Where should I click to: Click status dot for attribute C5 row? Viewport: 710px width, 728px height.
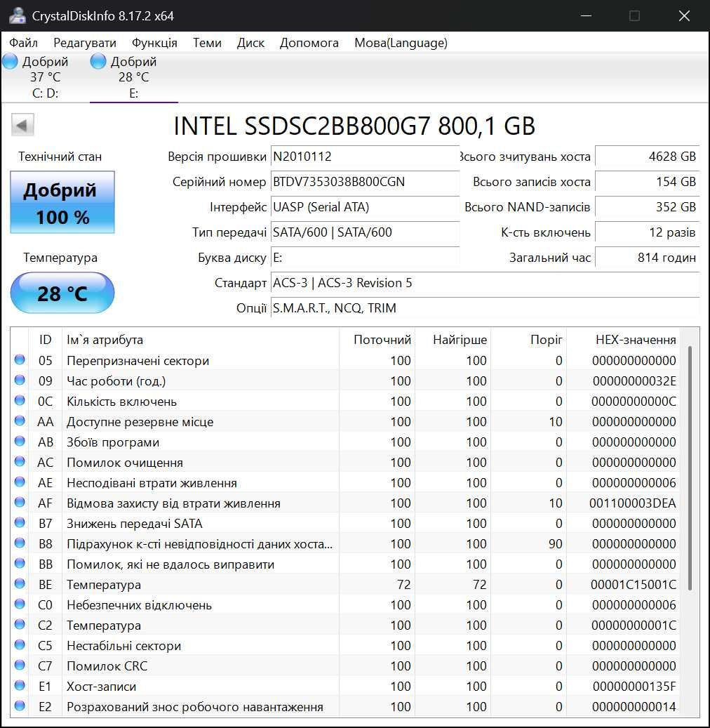(20, 645)
